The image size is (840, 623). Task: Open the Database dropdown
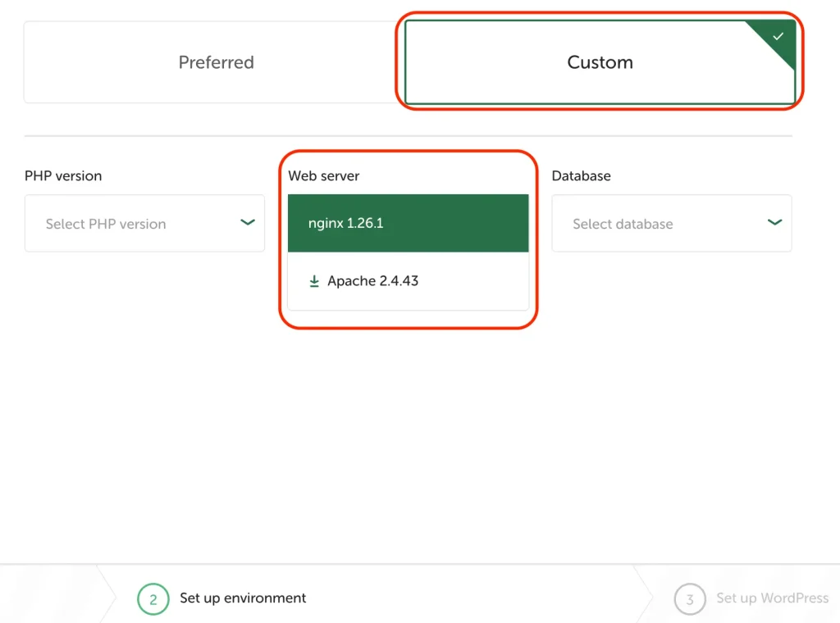(671, 223)
